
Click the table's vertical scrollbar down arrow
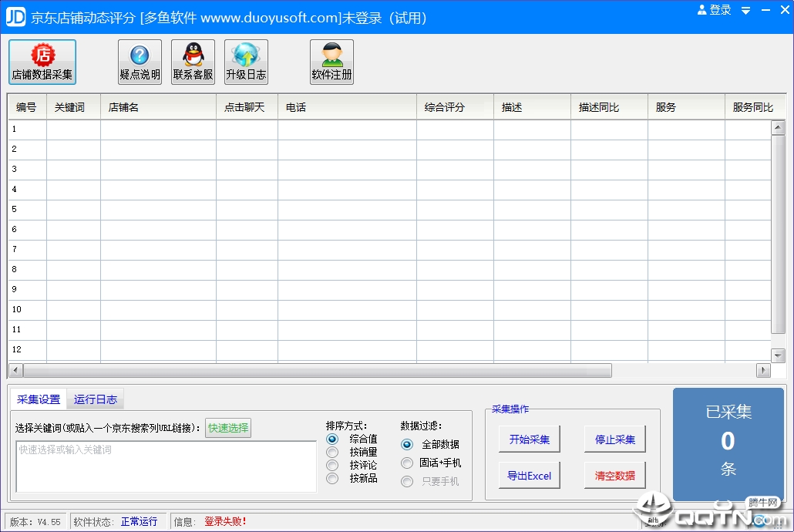(x=778, y=355)
